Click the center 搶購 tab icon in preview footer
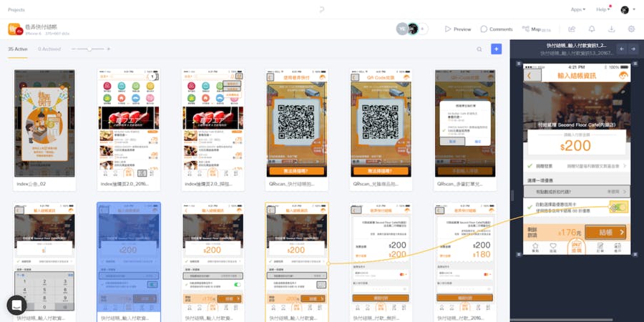 pos(577,246)
